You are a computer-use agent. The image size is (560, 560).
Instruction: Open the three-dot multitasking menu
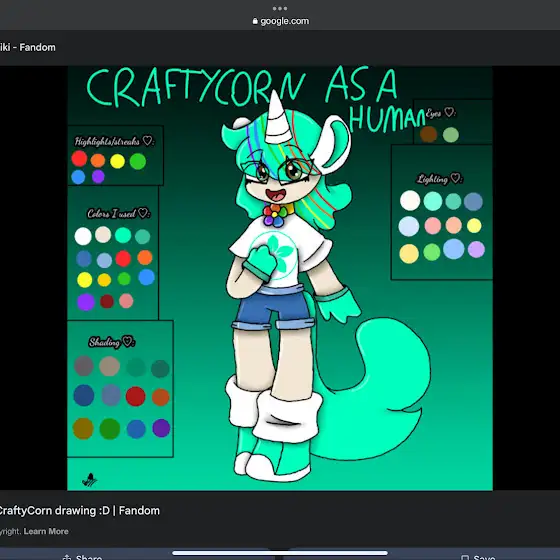tap(280, 8)
